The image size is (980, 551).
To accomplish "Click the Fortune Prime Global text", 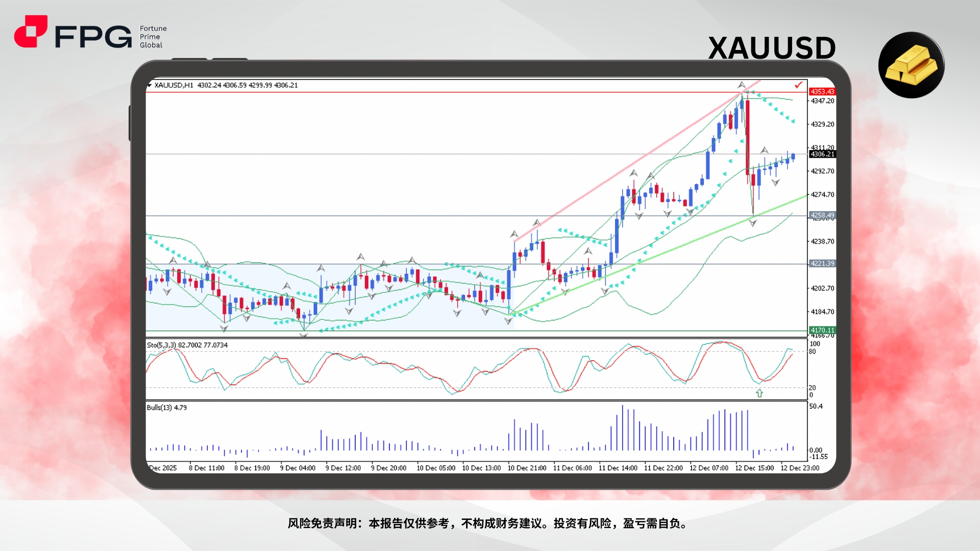I will click(153, 37).
